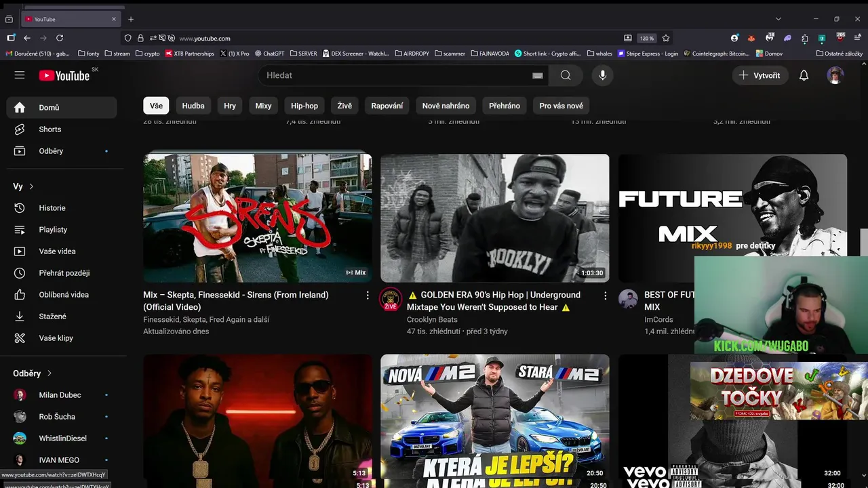Open the ImCords channel avatar
The width and height of the screenshot is (868, 488).
[x=628, y=299]
